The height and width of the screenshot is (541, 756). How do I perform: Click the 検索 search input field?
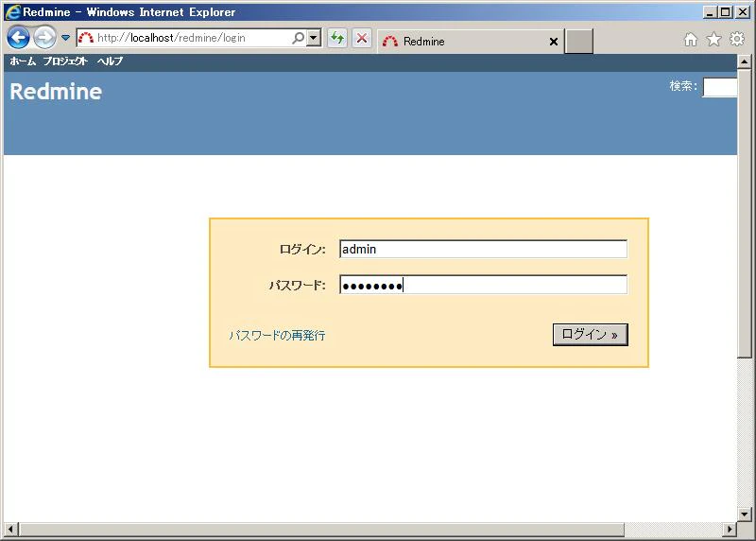point(720,87)
